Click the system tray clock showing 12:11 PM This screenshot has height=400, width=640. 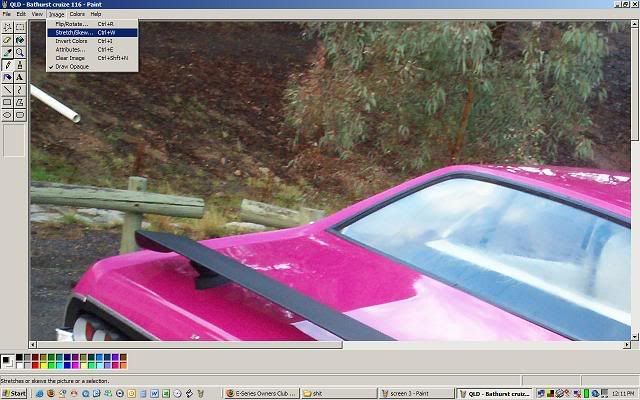623,394
